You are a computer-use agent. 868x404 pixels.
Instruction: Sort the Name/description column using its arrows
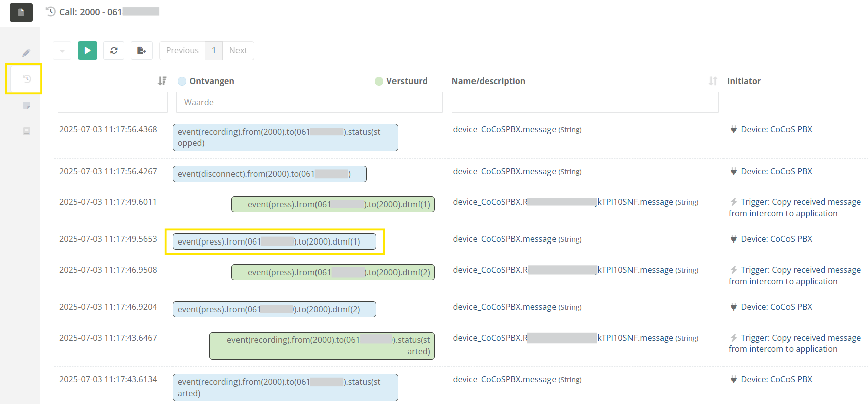[x=713, y=81]
